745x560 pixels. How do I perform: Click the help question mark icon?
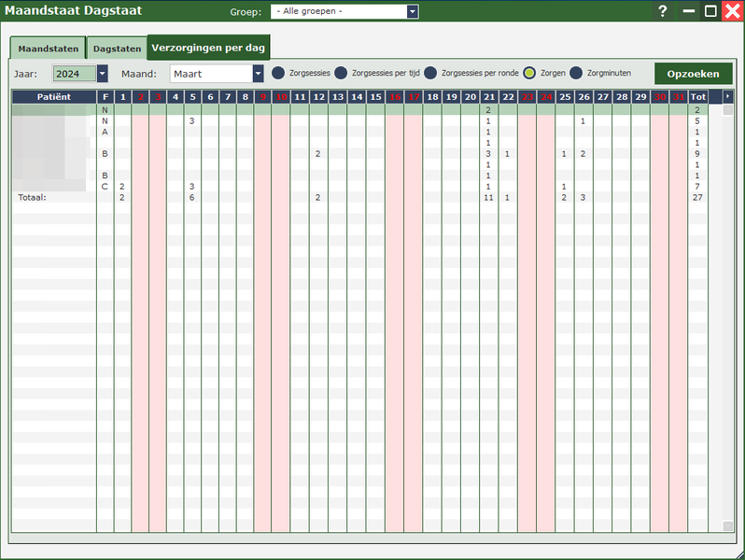point(663,11)
